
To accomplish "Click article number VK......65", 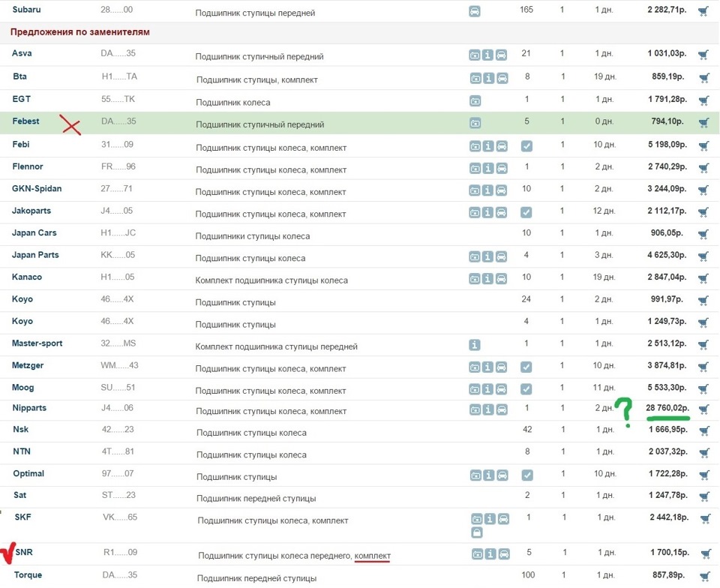I will pos(120,517).
